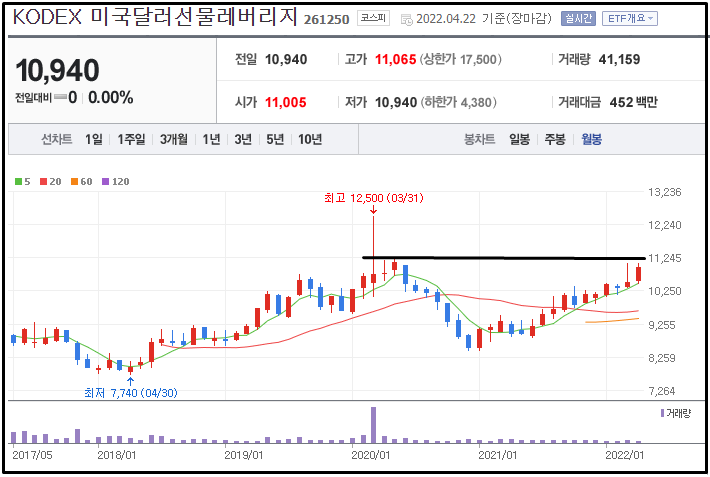Select the 1주일 line chart tab
710x477 pixels.
[x=131, y=139]
